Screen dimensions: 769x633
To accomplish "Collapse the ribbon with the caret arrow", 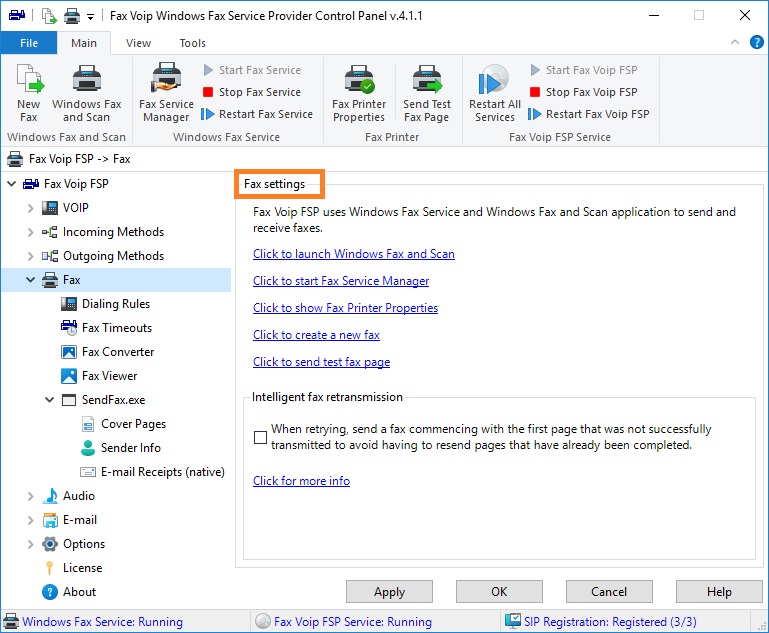I will click(x=735, y=42).
